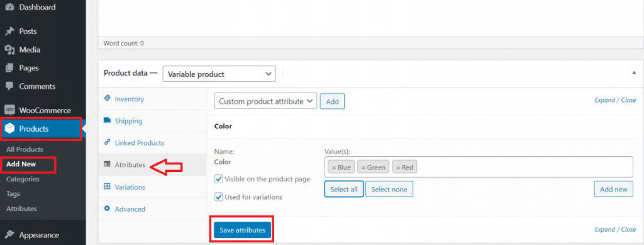
Task: Select Add New under Products
Action: tap(21, 164)
